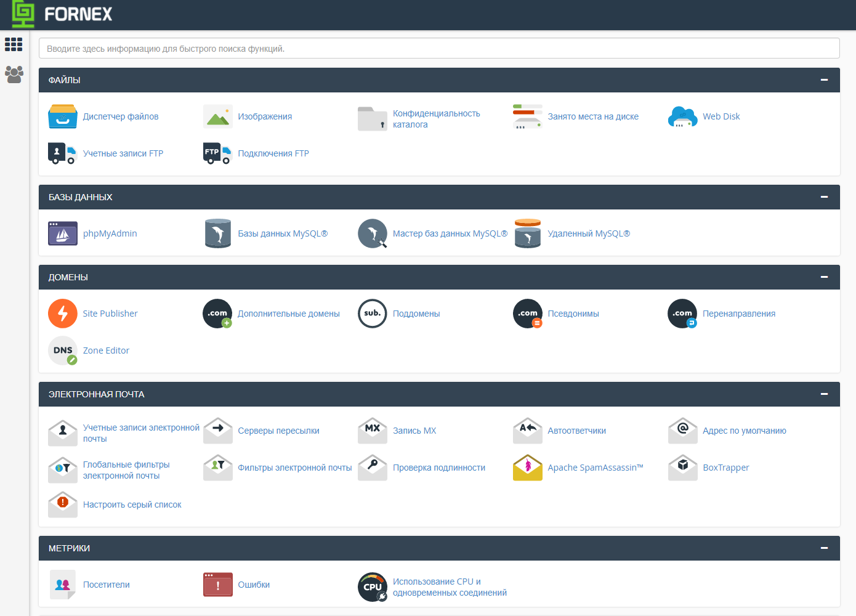856x616 pixels.
Task: Open the BoxTrapper icon
Action: coord(682,468)
